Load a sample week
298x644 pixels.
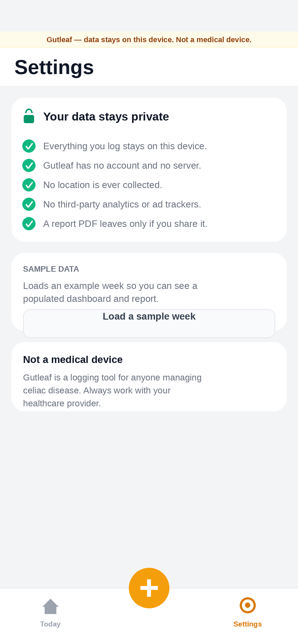point(149,323)
